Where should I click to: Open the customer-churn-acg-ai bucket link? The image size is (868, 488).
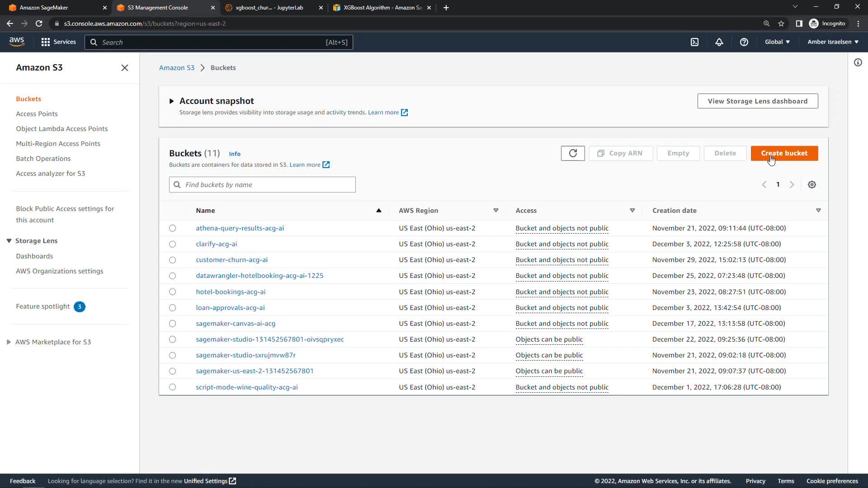(x=231, y=260)
